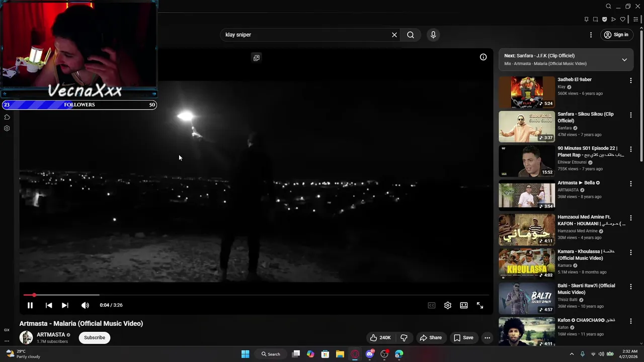This screenshot has height=362, width=644.
Task: Open the Opera sidebar three-dot setup
Action: [x=7, y=341]
